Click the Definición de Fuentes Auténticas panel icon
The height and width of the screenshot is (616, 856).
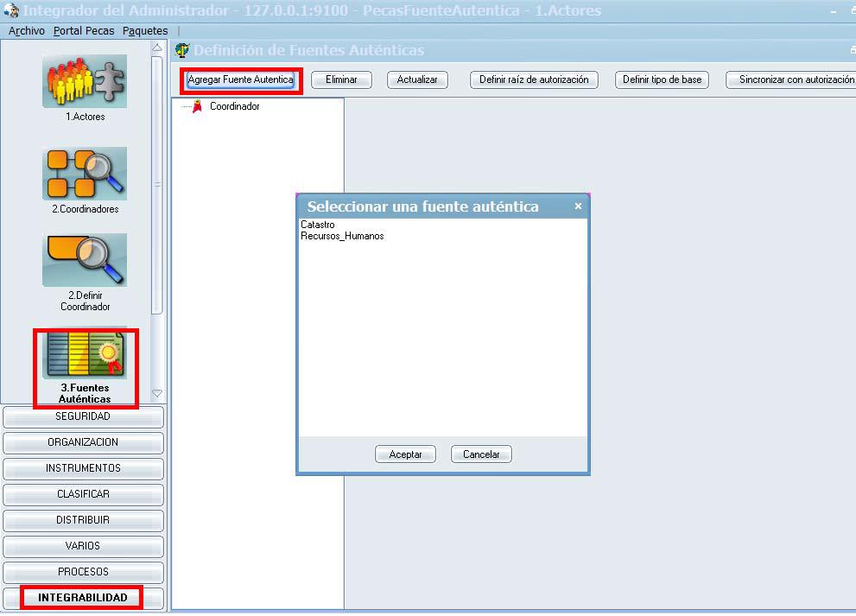point(182,50)
